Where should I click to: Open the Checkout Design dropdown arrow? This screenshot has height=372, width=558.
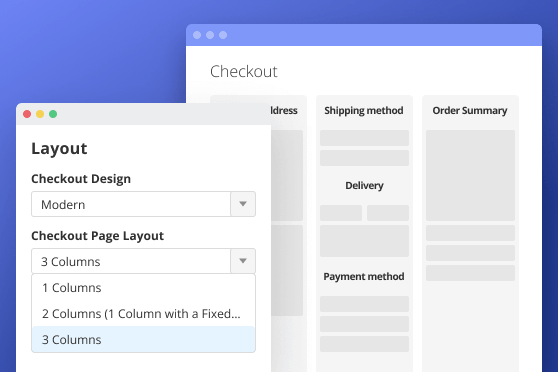[243, 204]
